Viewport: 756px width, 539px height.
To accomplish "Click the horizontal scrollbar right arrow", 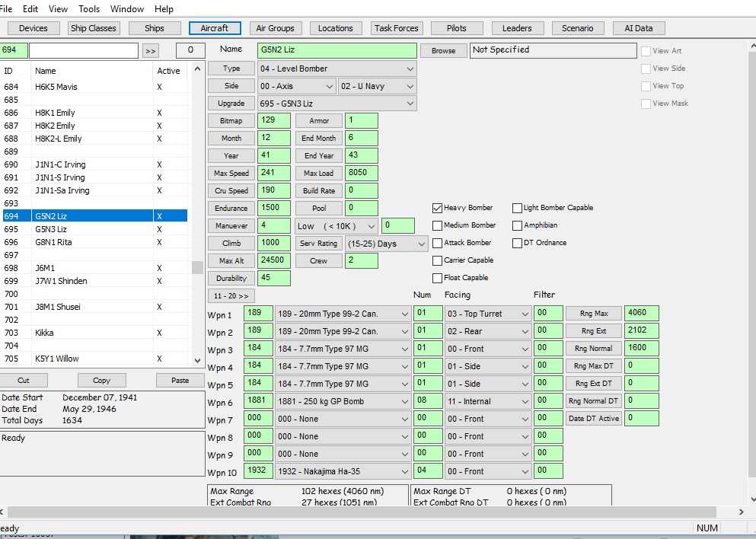I will [x=741, y=512].
